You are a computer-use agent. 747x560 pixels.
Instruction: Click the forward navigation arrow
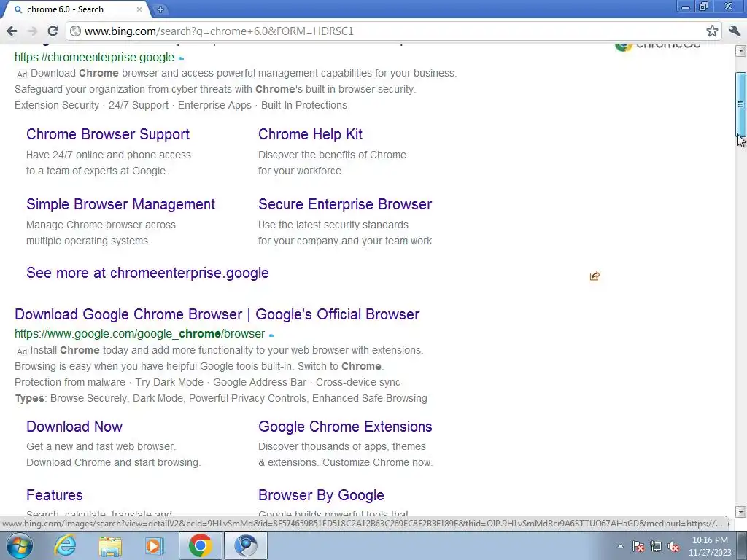(32, 31)
